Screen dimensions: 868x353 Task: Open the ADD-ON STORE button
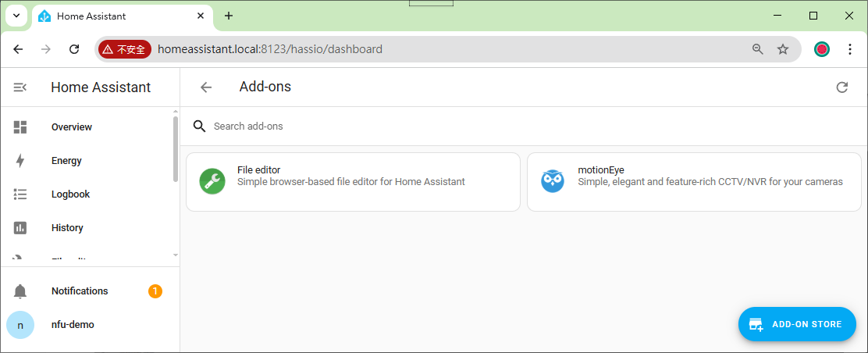coord(797,324)
